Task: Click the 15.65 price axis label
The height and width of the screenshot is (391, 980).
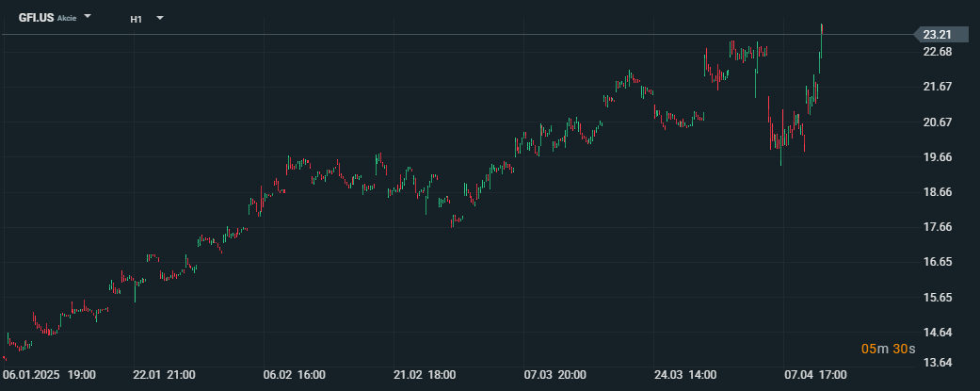Action: (937, 297)
